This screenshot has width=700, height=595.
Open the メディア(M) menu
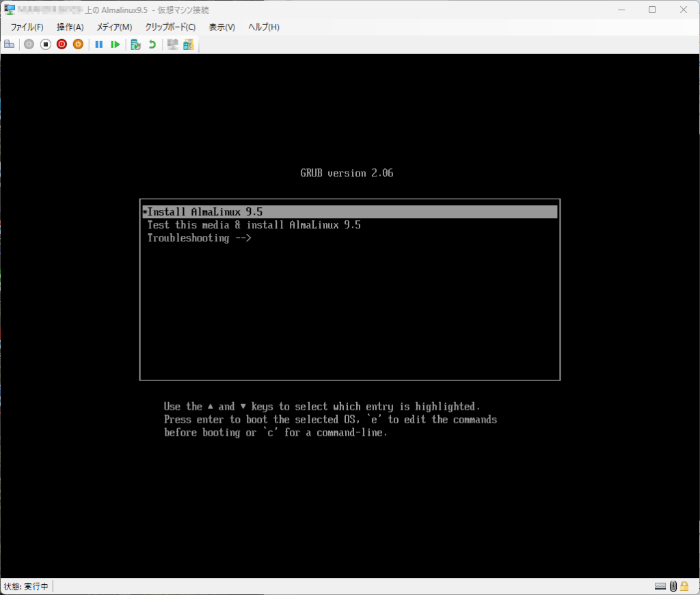(114, 27)
